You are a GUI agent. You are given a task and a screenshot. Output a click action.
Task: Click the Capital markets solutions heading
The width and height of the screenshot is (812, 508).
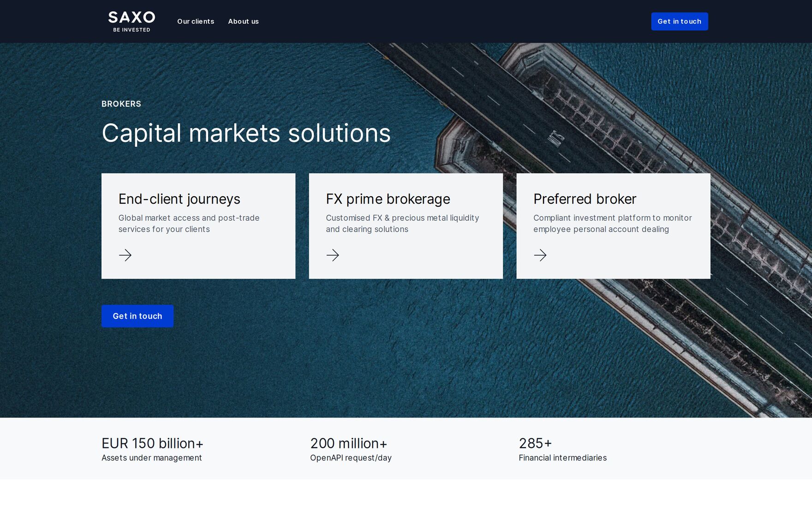[x=246, y=133]
